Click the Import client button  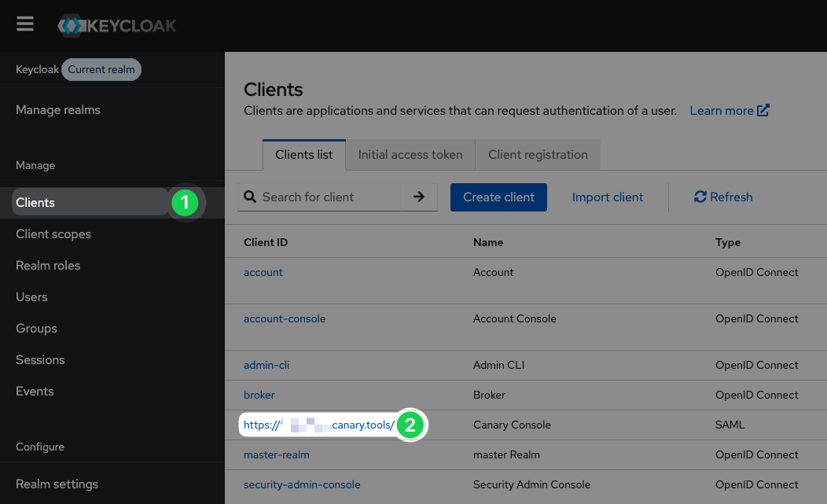click(608, 197)
